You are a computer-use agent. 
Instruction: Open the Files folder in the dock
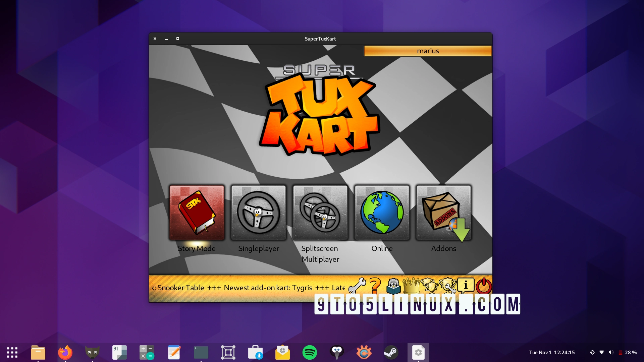coord(38,352)
